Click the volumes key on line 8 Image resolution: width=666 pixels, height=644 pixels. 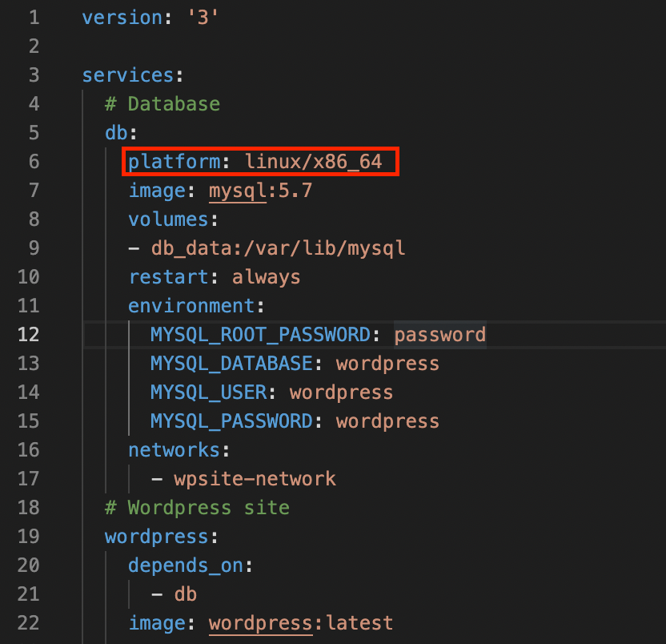(168, 219)
